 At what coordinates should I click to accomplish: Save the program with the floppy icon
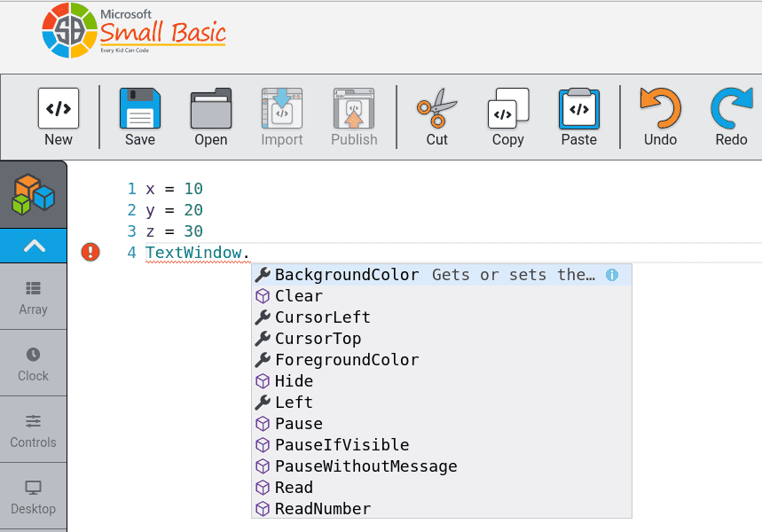point(140,108)
